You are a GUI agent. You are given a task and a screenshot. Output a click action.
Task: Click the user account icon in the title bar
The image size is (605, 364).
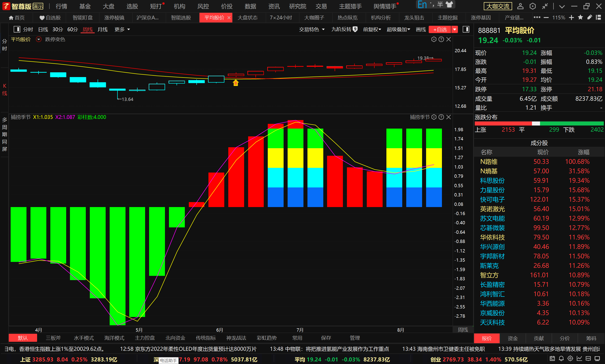(x=520, y=6)
